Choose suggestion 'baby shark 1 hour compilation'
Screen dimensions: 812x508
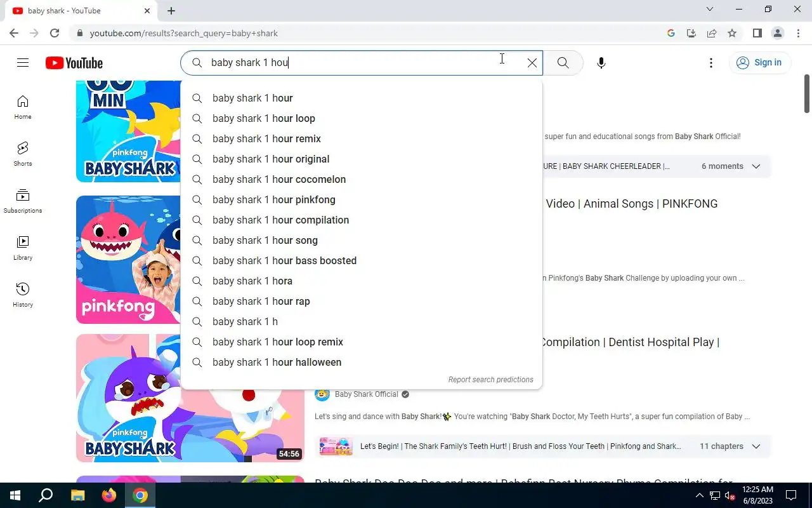362,220
